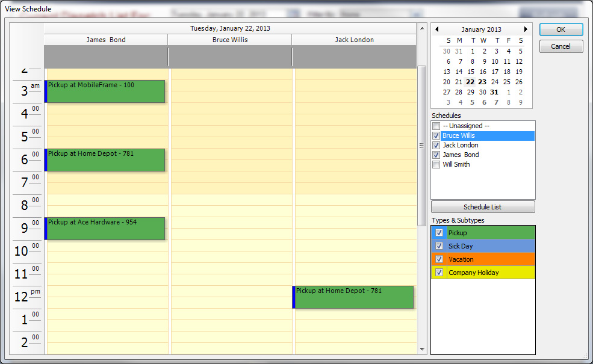Uncheck the Jack London schedule
This screenshot has width=593, height=364.
[436, 145]
